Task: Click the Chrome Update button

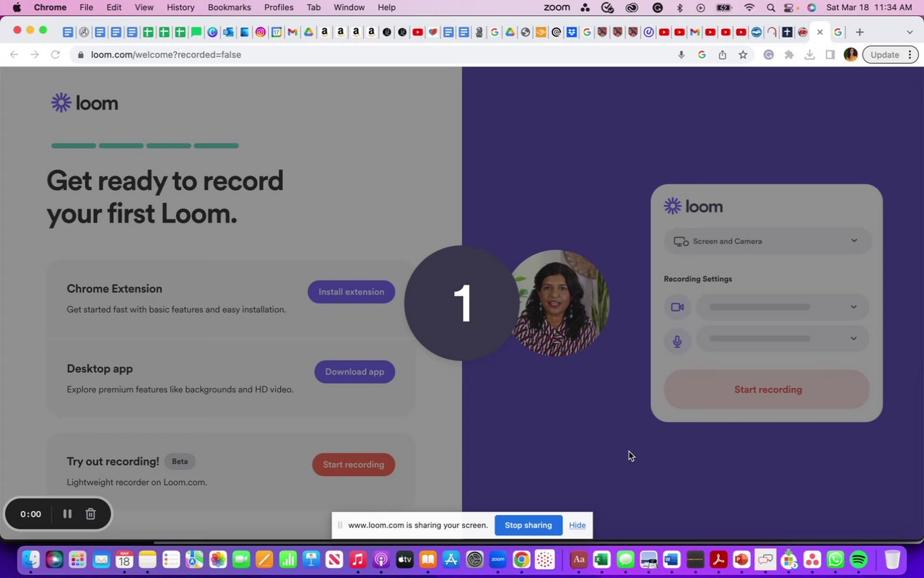Action: click(x=884, y=55)
